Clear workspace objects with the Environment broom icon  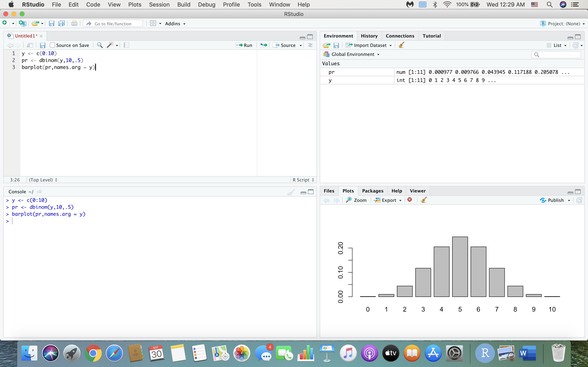401,45
